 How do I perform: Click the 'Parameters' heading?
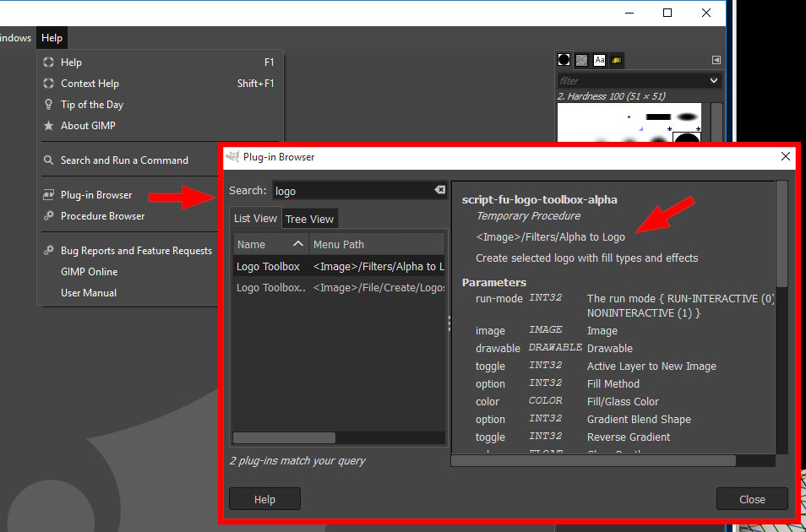(x=494, y=282)
